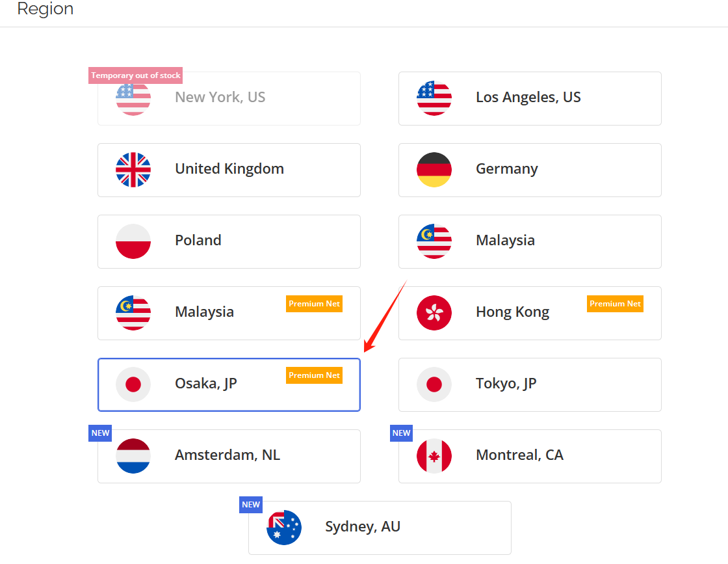Click Premium Net badge on Malaysia card
The width and height of the screenshot is (728, 564).
pos(315,304)
